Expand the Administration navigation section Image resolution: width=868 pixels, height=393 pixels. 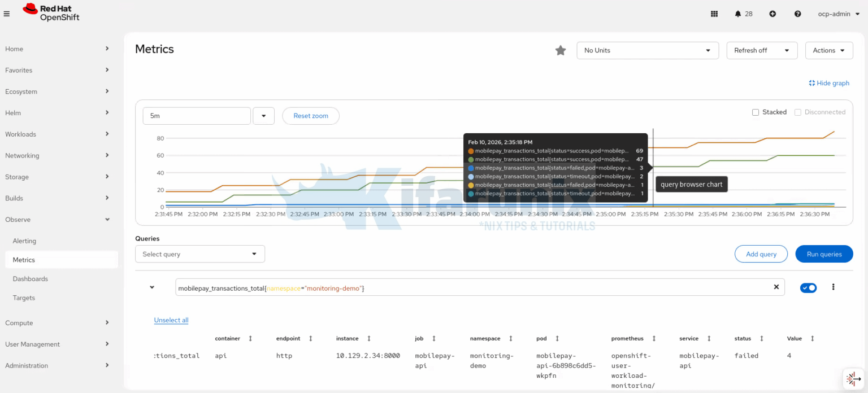point(58,366)
